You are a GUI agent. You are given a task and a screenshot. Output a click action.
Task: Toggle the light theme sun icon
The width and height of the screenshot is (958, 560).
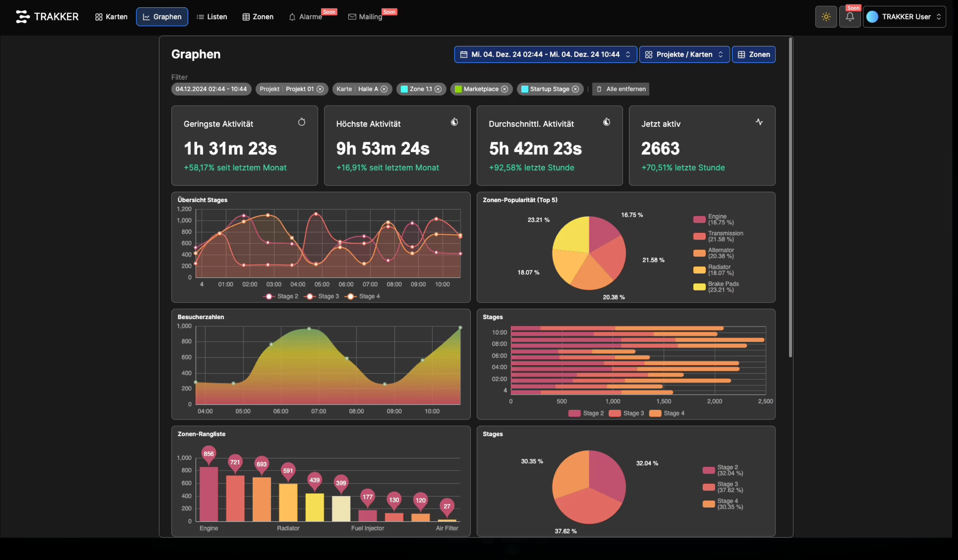(826, 17)
